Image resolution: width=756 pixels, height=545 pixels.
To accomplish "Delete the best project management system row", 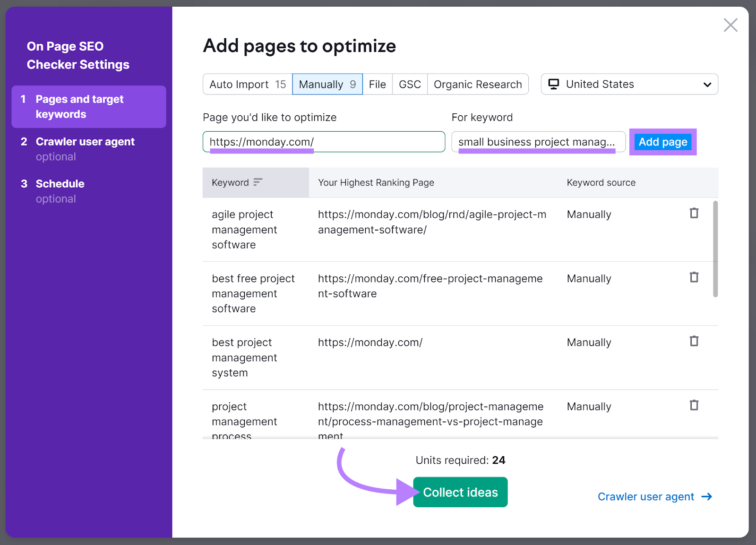I will (694, 341).
